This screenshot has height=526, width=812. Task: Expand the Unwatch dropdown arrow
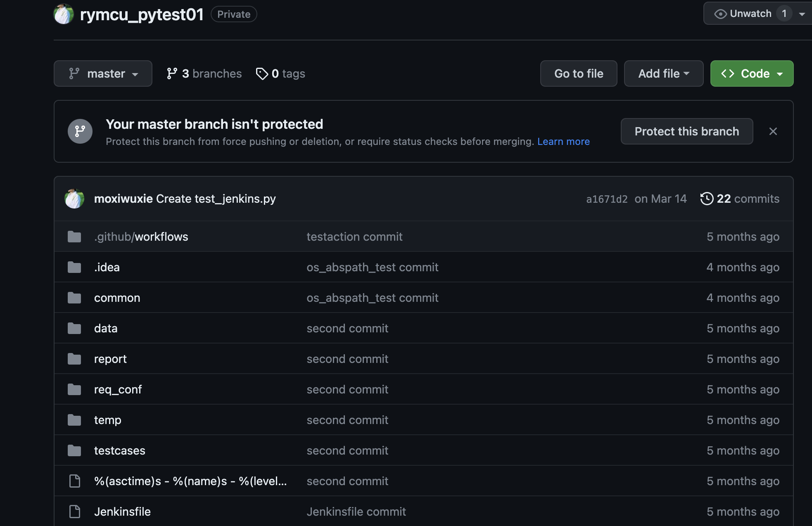pos(802,14)
